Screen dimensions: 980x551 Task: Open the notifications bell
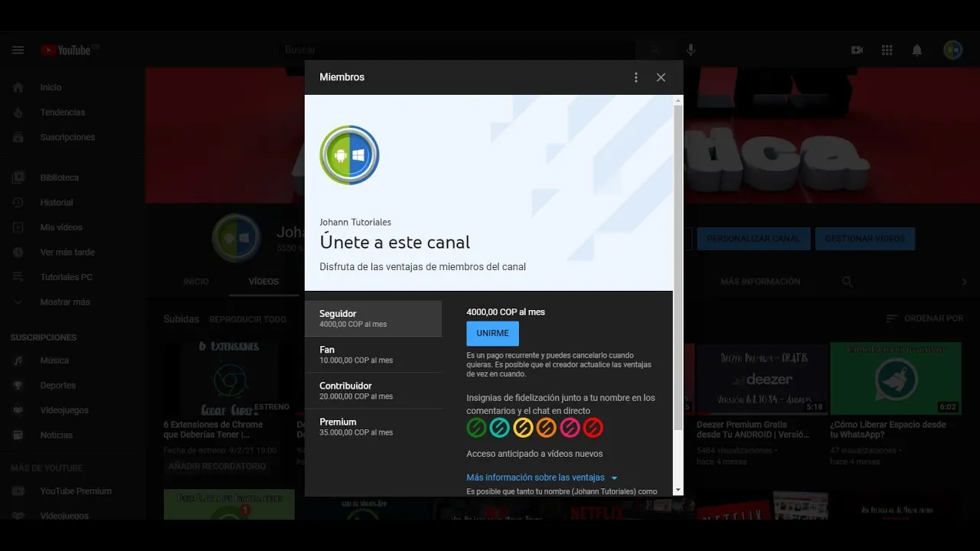click(x=916, y=51)
